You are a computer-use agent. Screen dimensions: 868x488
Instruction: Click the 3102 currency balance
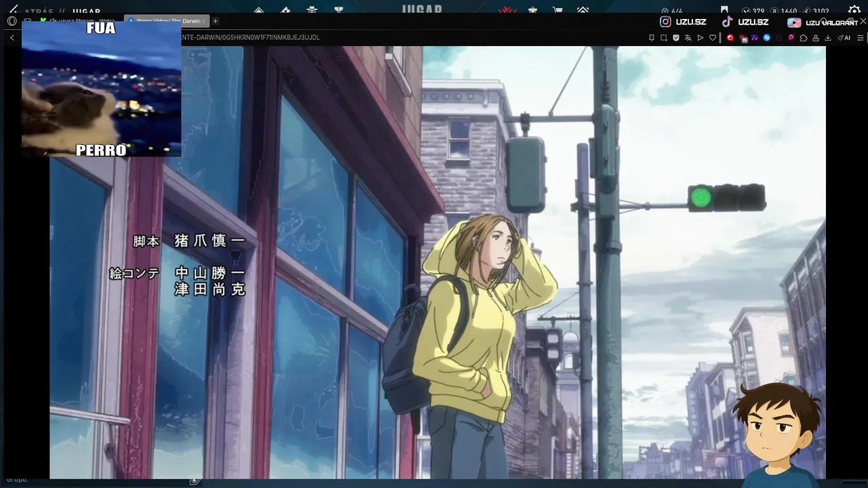tap(816, 11)
